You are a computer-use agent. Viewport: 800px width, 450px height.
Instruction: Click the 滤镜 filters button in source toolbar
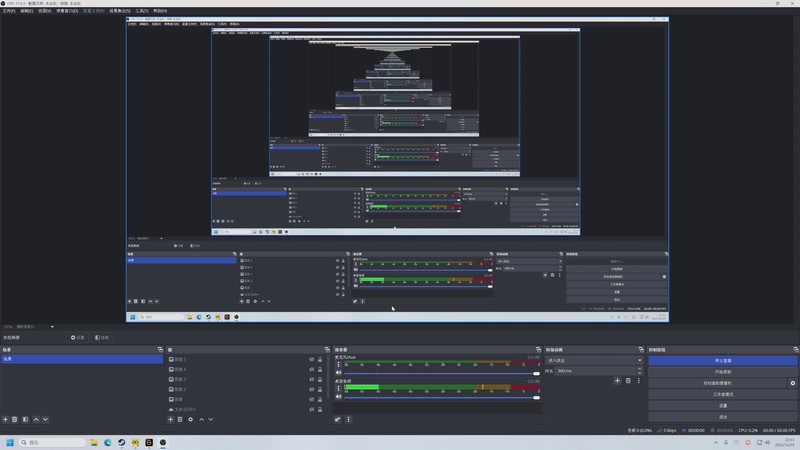tap(102, 337)
